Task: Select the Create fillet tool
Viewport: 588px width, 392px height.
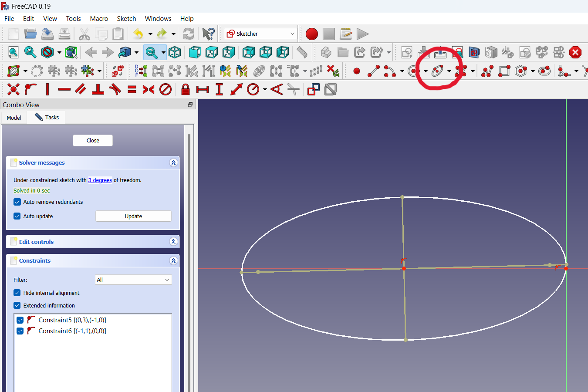Action: tap(564, 71)
